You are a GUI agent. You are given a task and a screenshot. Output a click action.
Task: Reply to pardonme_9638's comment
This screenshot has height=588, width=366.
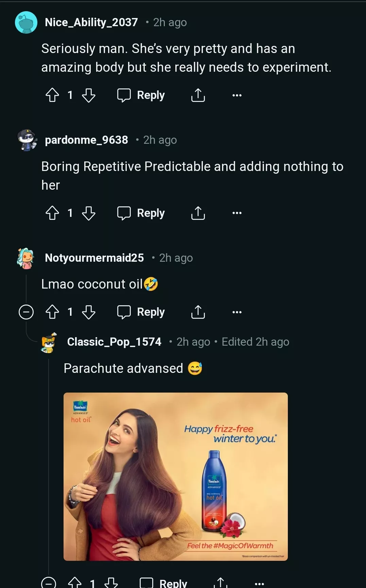[141, 213]
